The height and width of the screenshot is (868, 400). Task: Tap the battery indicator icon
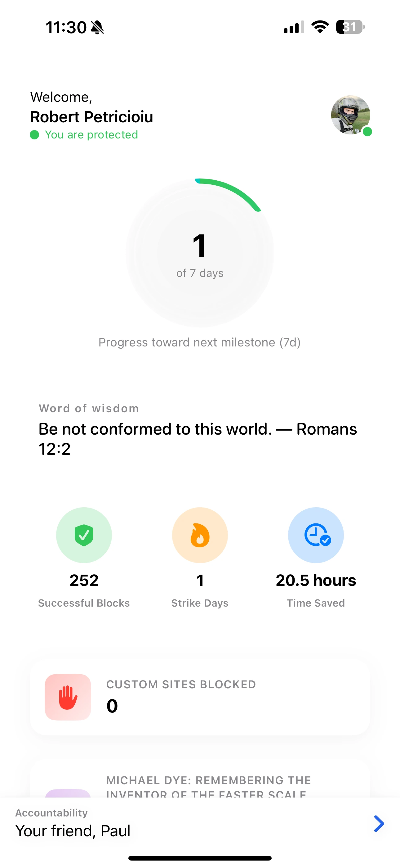[x=350, y=27]
